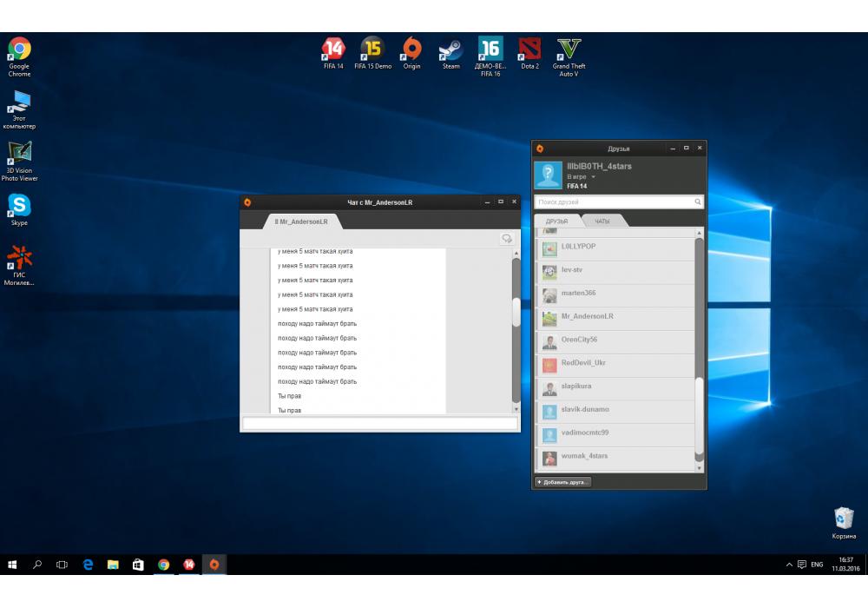
Task: Click the user profile avatar in friends window
Action: (x=549, y=175)
